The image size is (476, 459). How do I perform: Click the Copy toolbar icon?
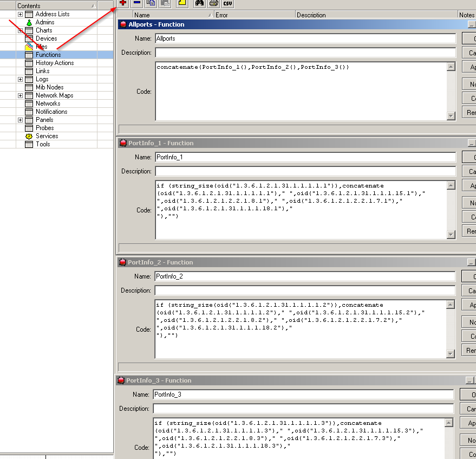click(151, 3)
